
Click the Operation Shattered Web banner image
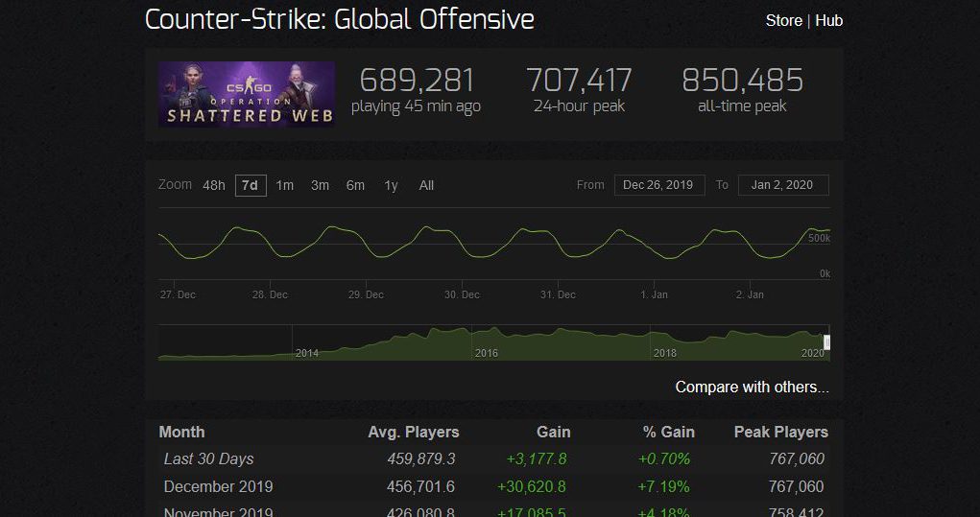coord(247,94)
